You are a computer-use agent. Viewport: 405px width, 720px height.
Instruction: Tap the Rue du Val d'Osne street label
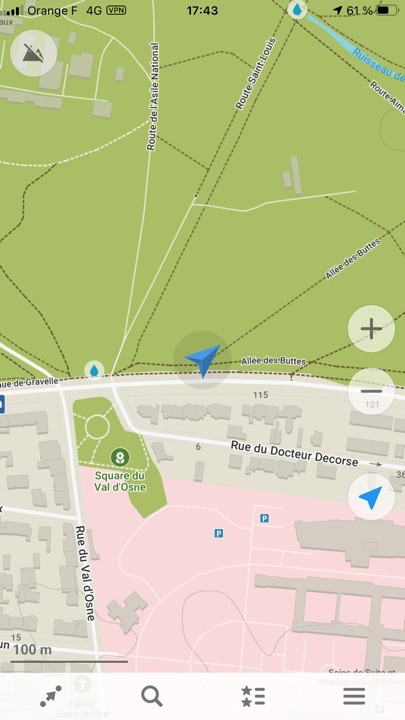pos(85,573)
